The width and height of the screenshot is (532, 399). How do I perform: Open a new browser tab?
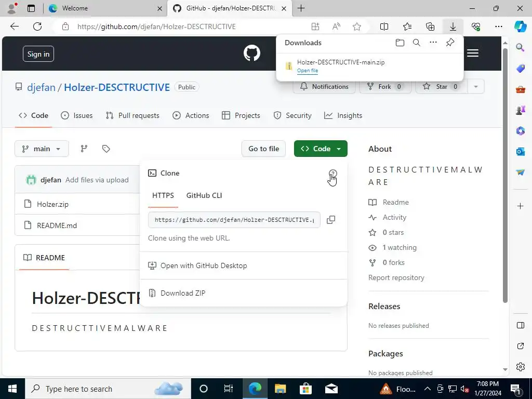[x=301, y=8]
